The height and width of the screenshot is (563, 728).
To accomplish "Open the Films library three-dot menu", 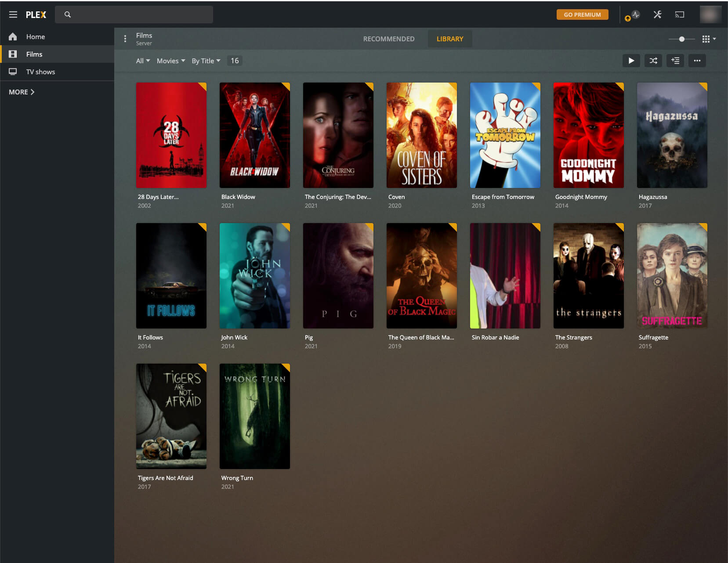I will pyautogui.click(x=125, y=39).
